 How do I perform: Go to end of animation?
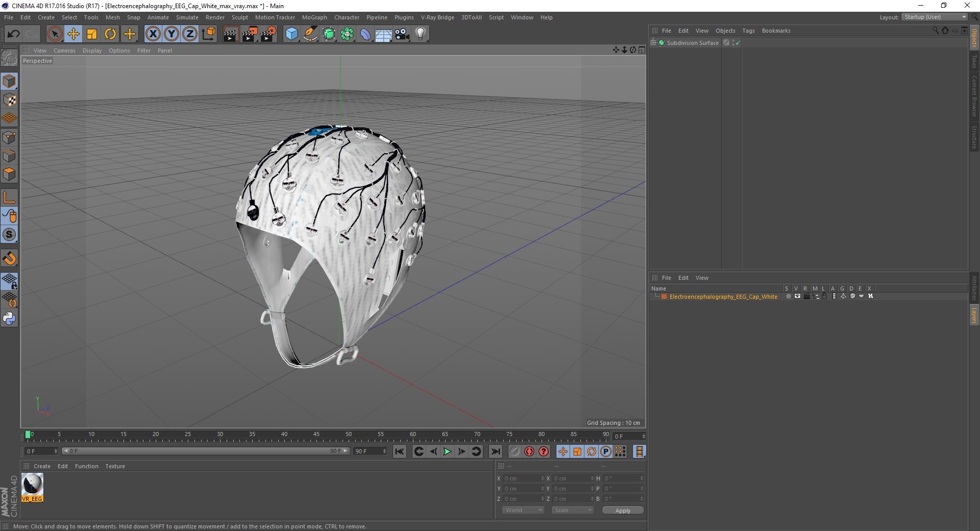(495, 451)
